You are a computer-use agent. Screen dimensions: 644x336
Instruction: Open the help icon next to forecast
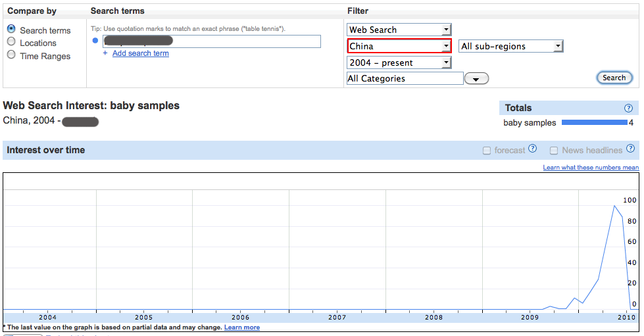coord(533,149)
